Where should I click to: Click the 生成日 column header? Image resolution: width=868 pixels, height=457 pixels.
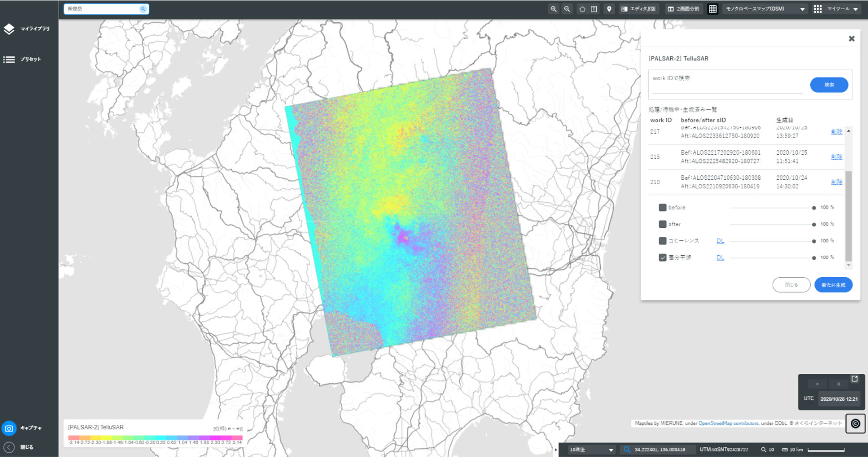click(784, 120)
